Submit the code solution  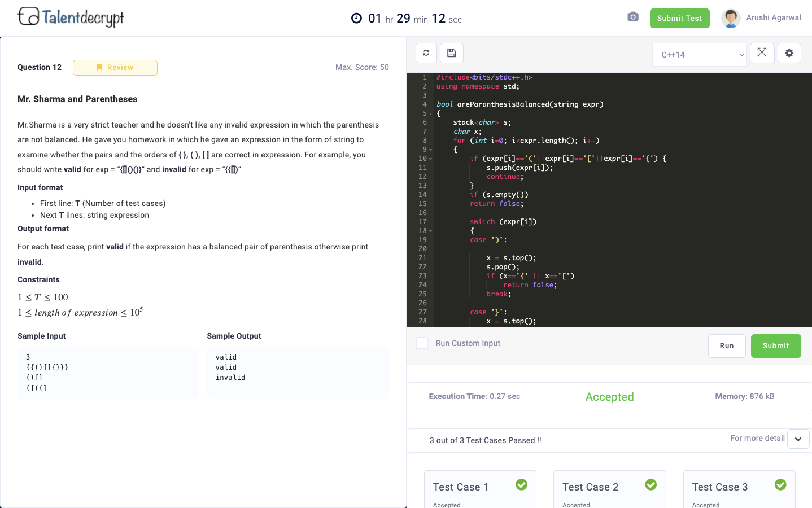775,346
